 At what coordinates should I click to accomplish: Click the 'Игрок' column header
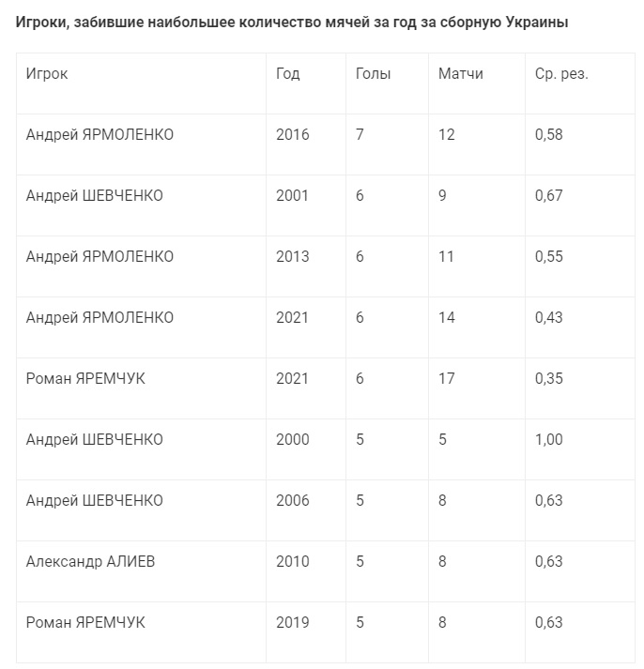(47, 74)
